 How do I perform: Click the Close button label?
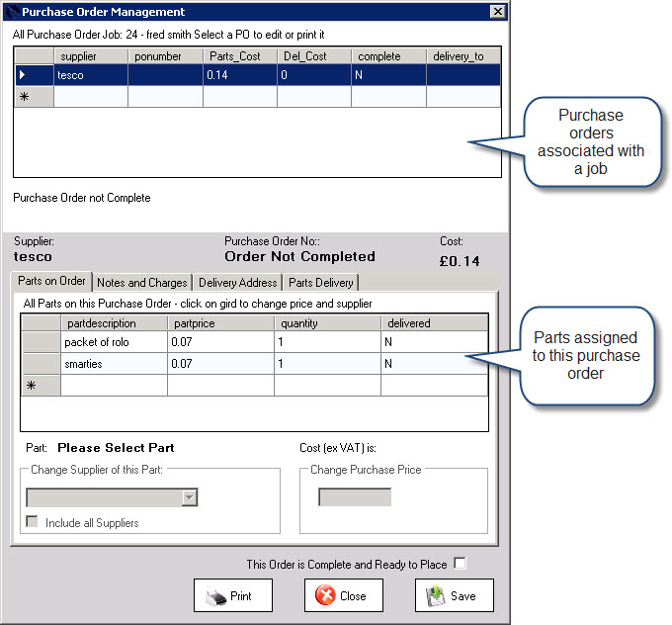pos(353,596)
